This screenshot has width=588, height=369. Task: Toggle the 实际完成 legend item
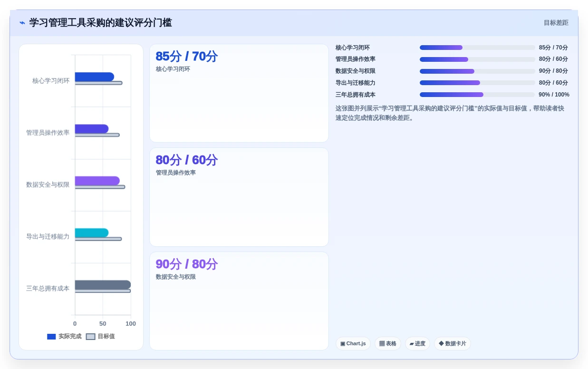tap(64, 336)
